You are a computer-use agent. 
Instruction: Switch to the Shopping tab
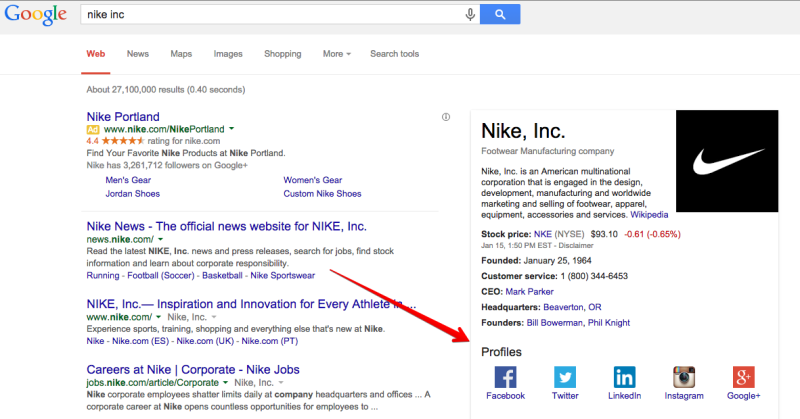click(283, 54)
